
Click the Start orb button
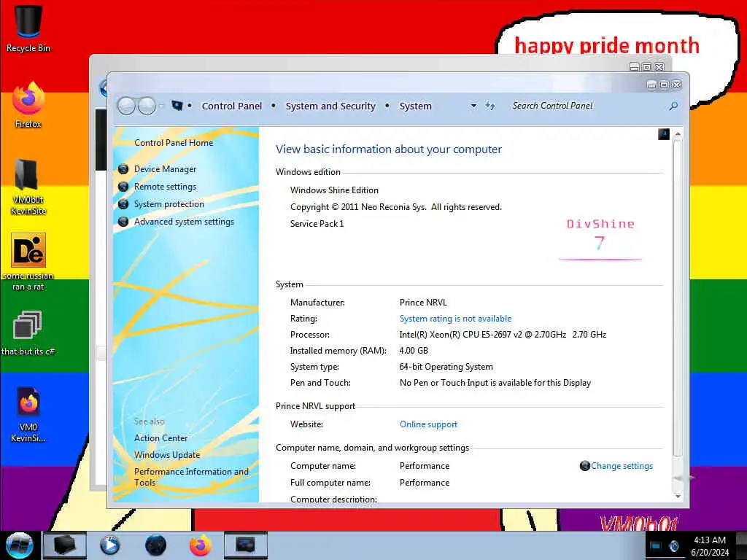coord(19,545)
